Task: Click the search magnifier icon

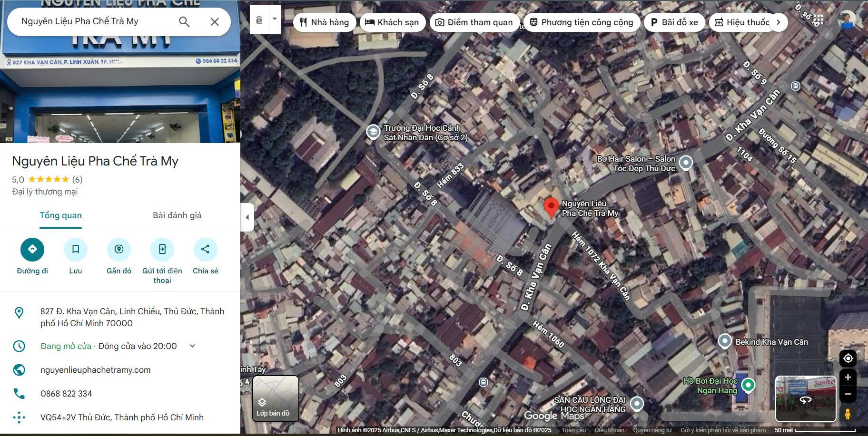Action: pos(184,21)
